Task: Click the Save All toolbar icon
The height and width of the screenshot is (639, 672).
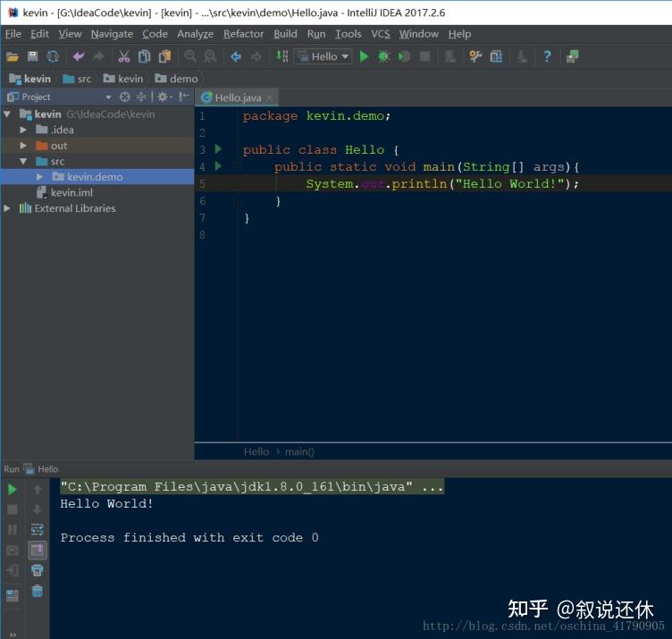Action: point(32,56)
